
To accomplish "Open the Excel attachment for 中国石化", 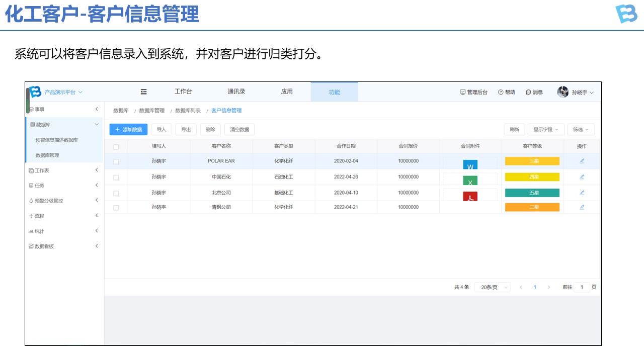I will point(470,180).
